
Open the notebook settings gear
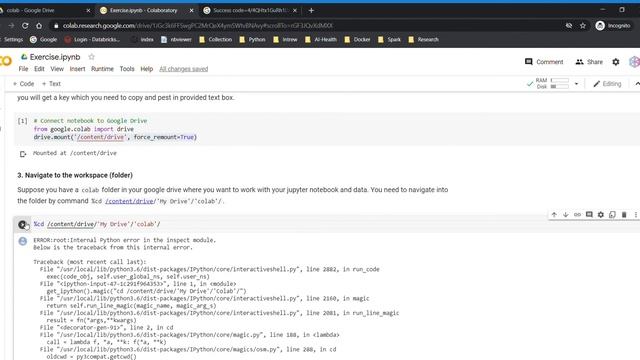point(616,62)
